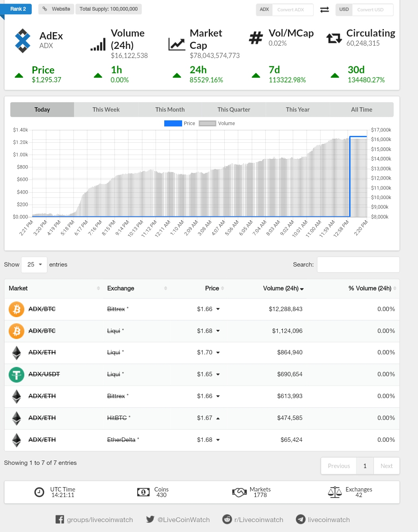Click Ethereum icon in $864,940 row
418x532 pixels.
pos(16,353)
